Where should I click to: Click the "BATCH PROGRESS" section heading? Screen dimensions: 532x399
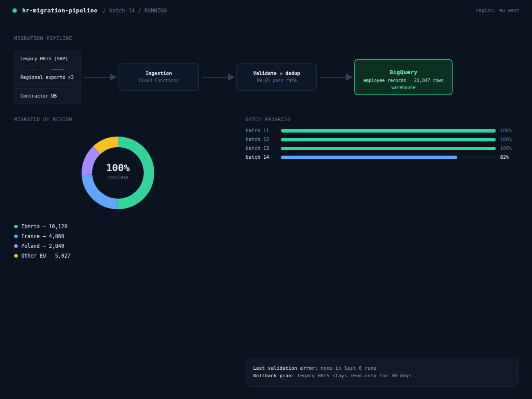268,120
